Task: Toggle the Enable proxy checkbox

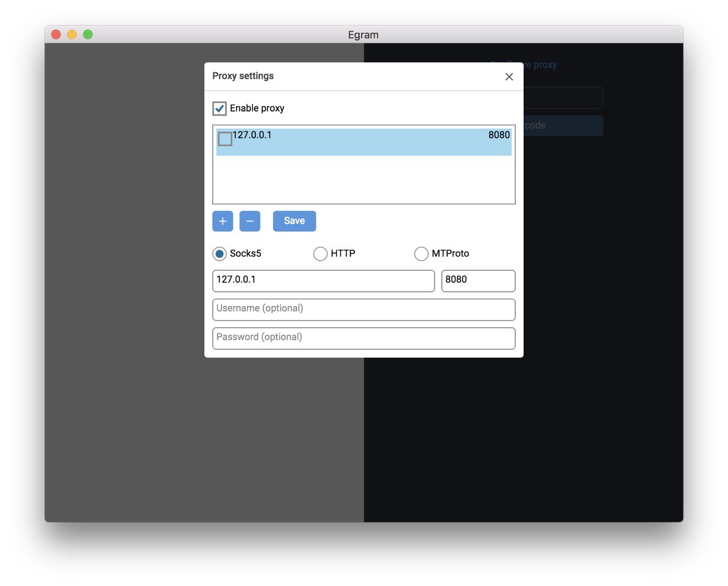Action: coord(220,108)
